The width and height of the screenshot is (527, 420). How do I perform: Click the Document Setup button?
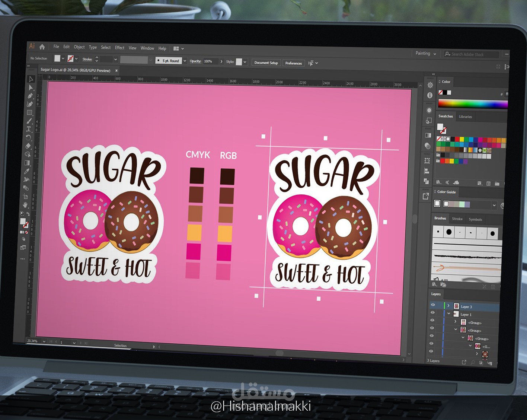click(266, 63)
